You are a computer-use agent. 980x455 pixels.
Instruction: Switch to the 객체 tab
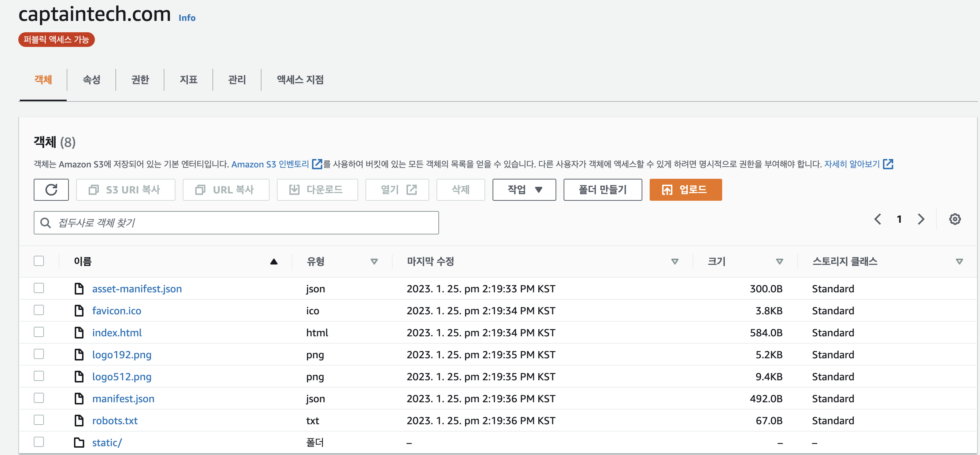[x=43, y=79]
